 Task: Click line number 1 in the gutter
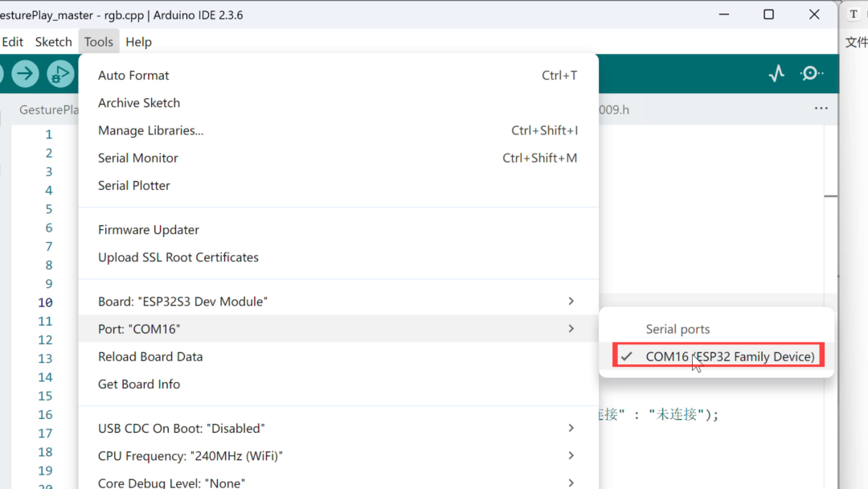point(49,134)
